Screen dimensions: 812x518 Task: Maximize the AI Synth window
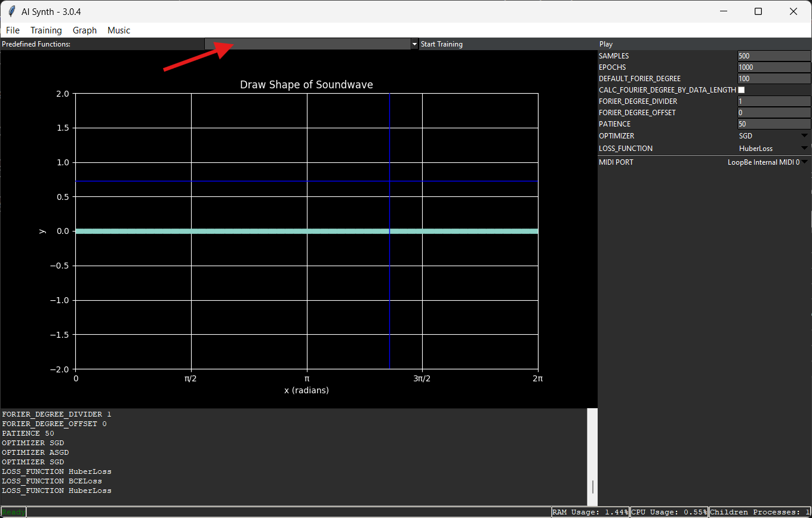(x=758, y=11)
